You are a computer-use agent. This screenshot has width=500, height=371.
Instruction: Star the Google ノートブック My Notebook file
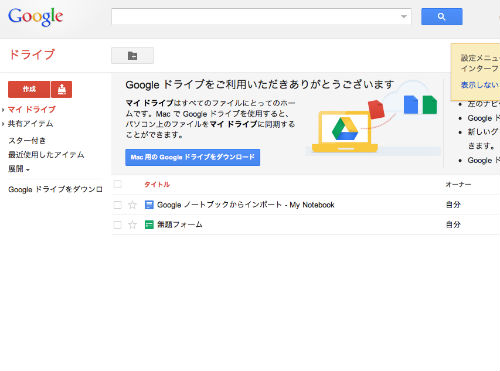point(132,205)
